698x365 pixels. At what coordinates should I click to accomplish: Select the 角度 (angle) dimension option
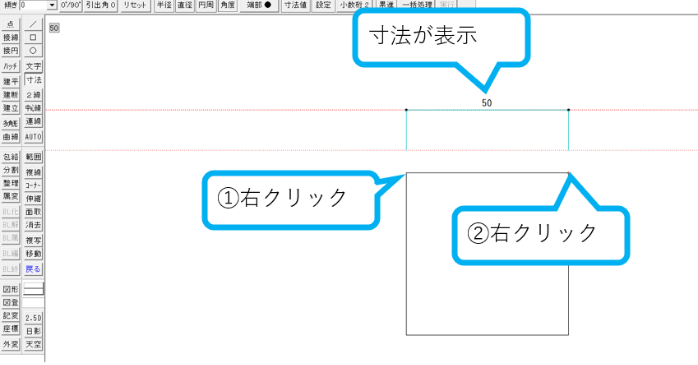(x=227, y=5)
